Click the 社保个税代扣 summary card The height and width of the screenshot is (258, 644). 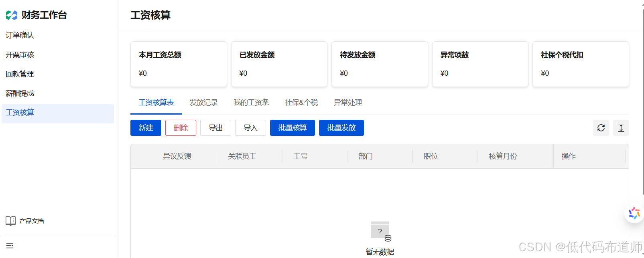click(x=581, y=64)
